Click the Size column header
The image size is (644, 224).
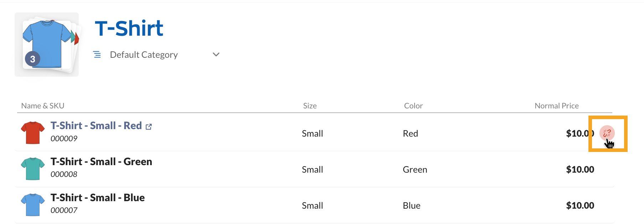coord(310,106)
